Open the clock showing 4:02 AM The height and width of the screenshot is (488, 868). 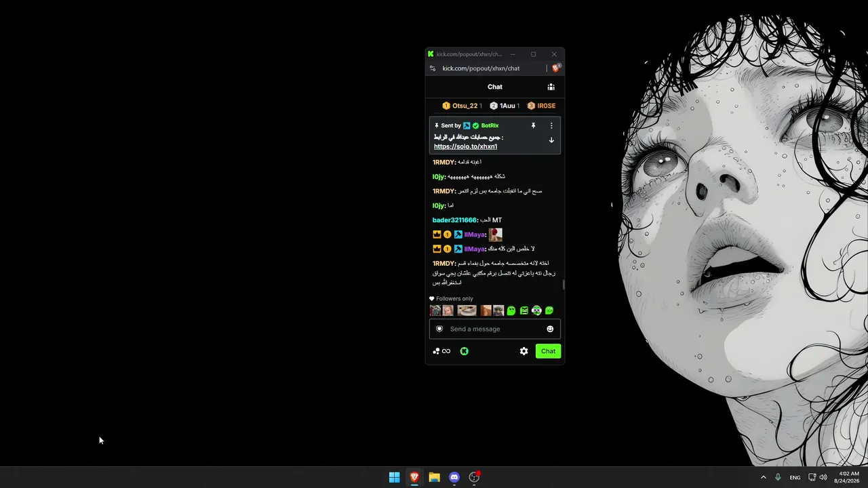click(848, 477)
